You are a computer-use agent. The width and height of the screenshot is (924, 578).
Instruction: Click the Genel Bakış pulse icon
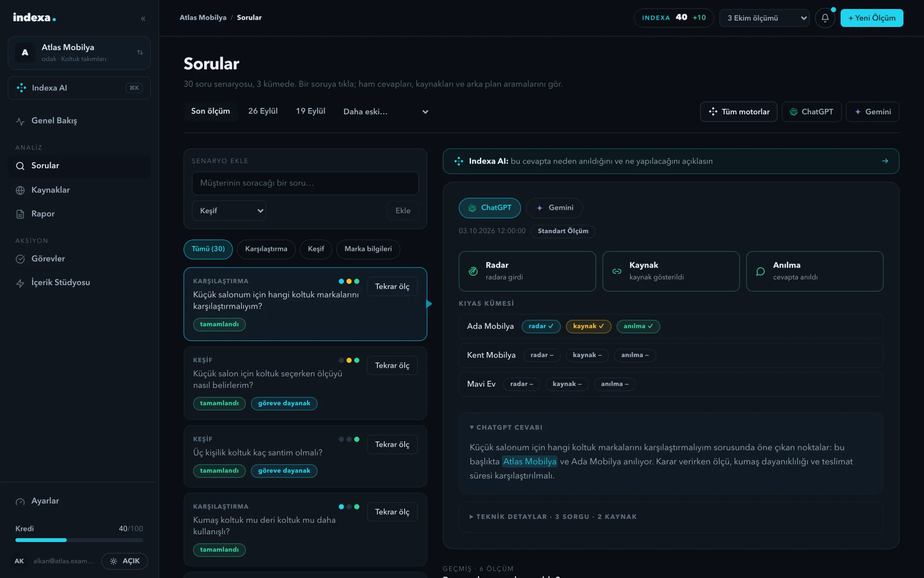pyautogui.click(x=20, y=121)
